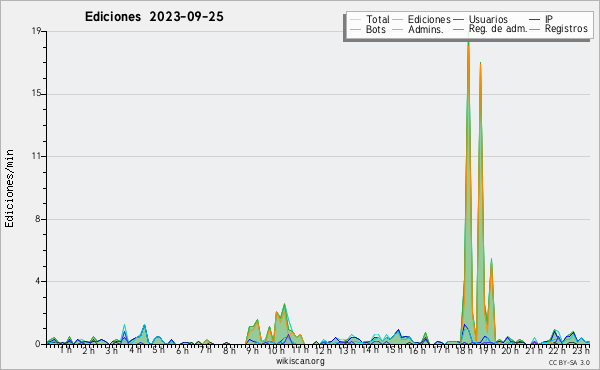
Task: Click the orange Bots legend line swatch
Action: [x=355, y=29]
